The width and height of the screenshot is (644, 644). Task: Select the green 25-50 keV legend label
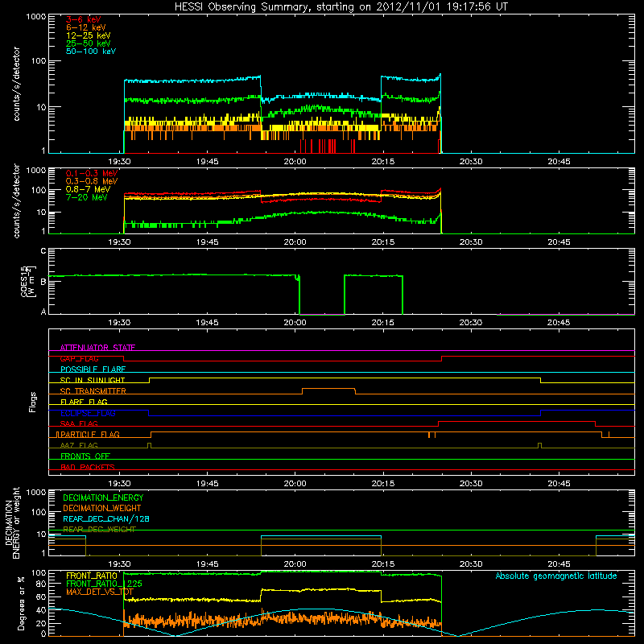tap(88, 43)
